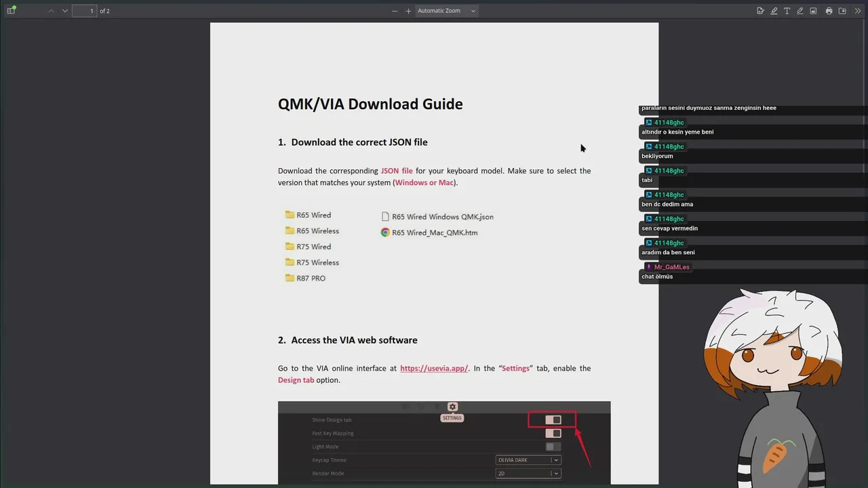Click the 'chat ölmüs' chat message
The width and height of the screenshot is (868, 488).
click(657, 277)
